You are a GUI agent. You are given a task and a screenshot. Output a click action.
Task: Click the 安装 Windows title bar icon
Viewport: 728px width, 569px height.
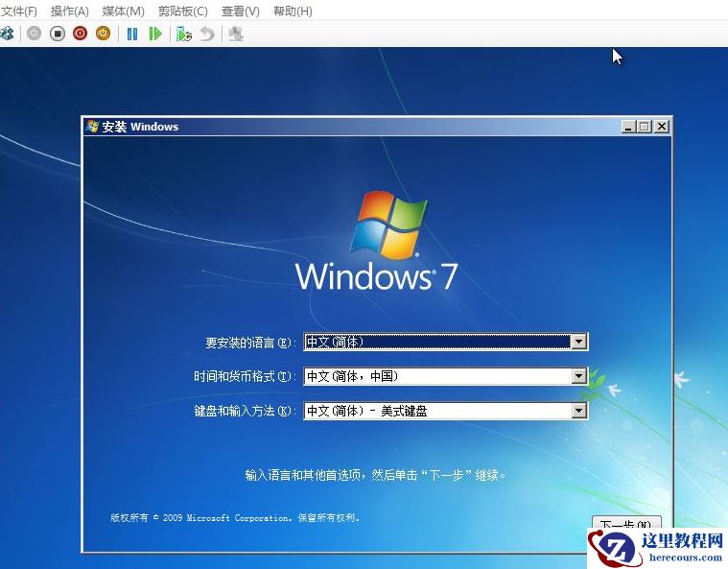point(92,127)
